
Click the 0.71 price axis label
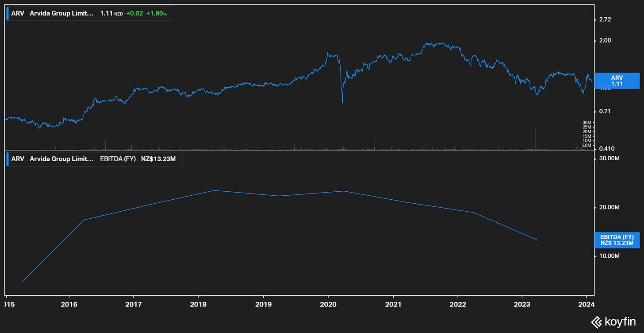[605, 111]
